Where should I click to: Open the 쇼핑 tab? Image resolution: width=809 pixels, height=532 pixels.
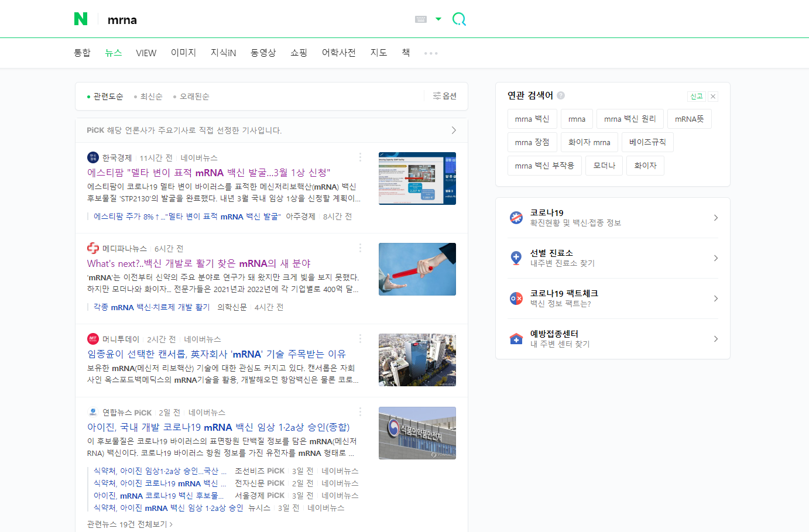299,53
